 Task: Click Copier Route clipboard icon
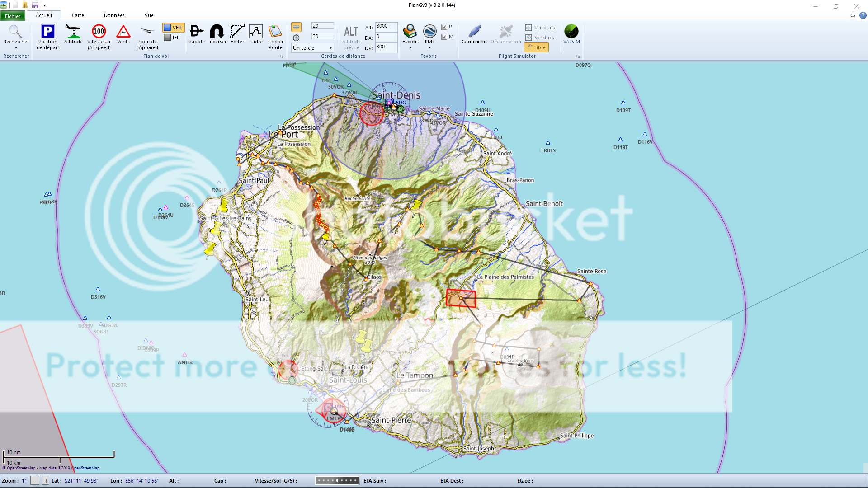[275, 32]
